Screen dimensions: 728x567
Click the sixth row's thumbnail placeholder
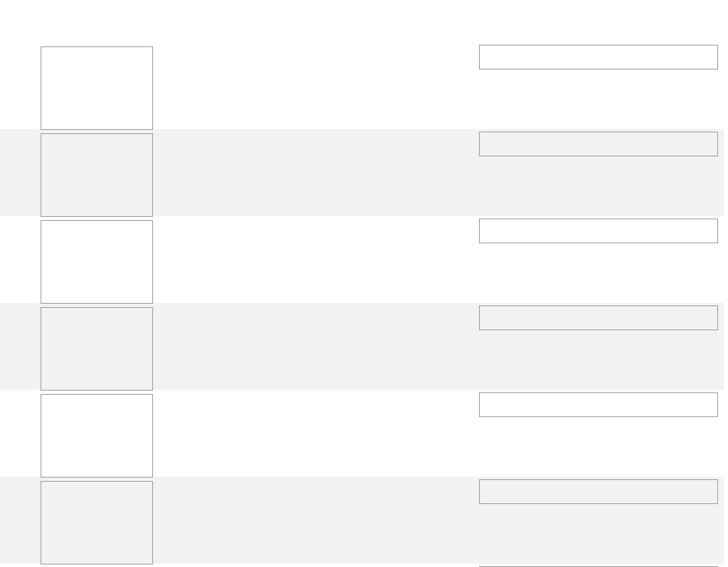click(x=97, y=522)
